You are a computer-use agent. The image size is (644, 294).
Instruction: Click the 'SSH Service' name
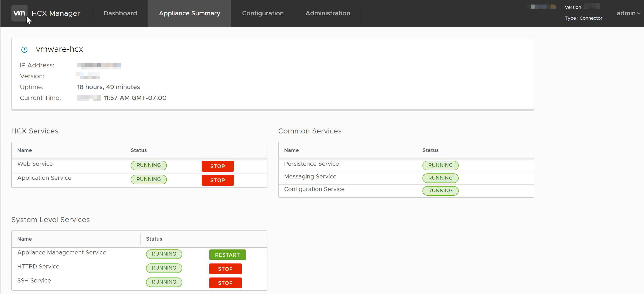point(34,280)
